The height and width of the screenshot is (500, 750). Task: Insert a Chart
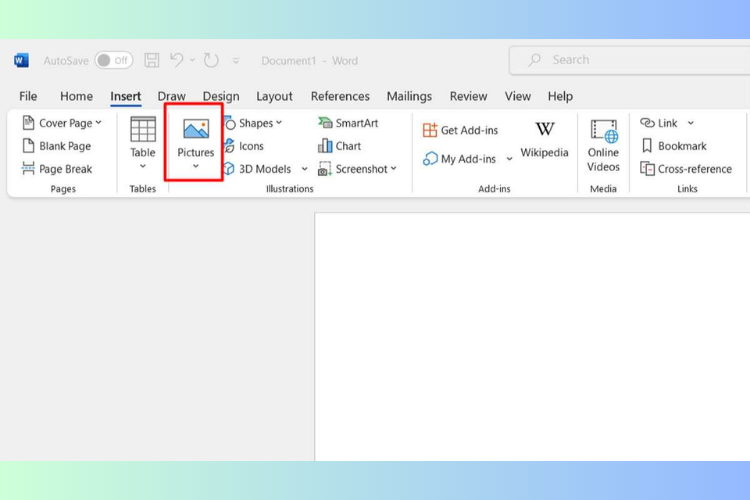[x=339, y=146]
